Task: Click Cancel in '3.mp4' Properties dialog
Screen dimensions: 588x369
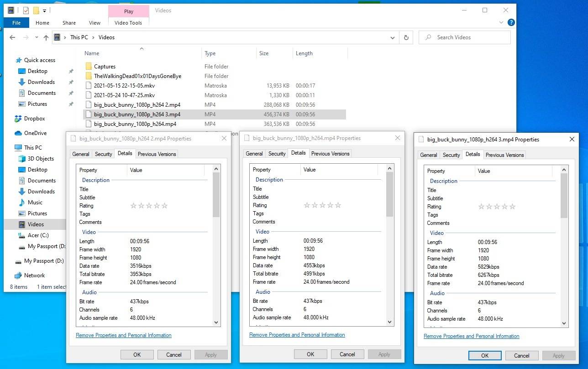Action: click(522, 356)
